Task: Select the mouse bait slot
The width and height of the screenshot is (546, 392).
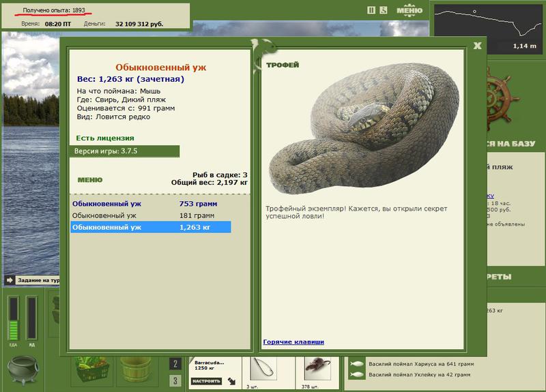Action: point(317,368)
